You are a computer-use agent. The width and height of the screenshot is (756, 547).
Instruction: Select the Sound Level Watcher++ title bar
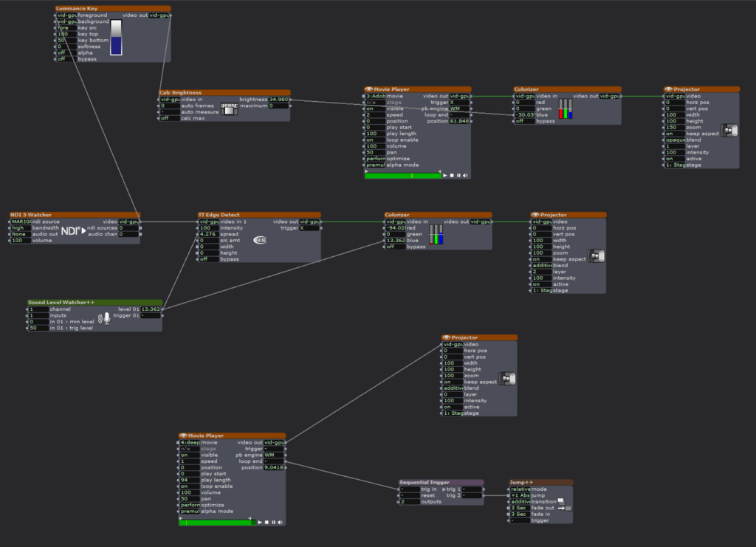tap(94, 303)
